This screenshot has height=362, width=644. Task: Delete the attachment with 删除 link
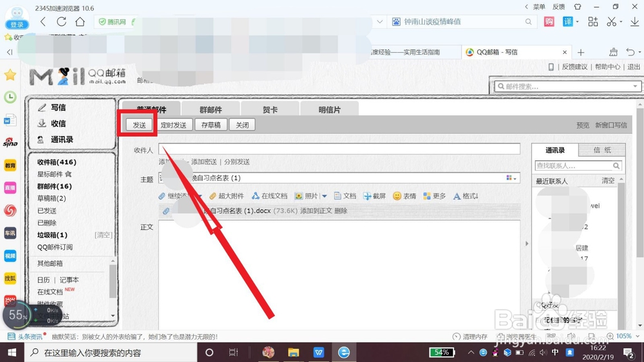[341, 211]
